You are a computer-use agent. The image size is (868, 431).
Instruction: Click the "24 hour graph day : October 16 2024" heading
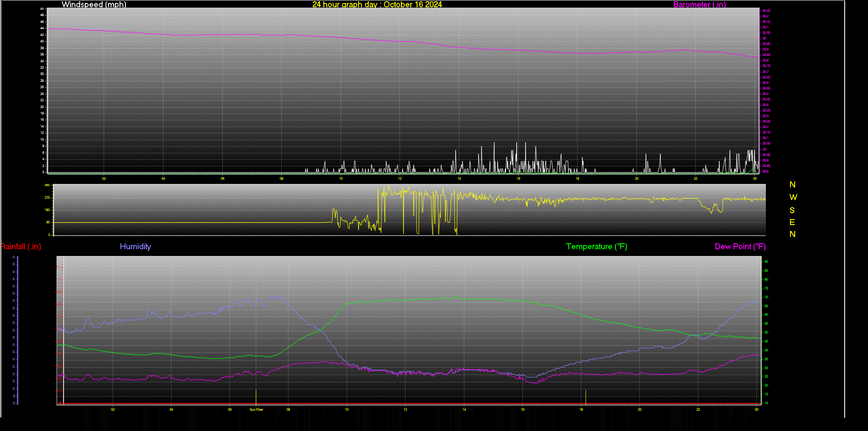pyautogui.click(x=377, y=4)
